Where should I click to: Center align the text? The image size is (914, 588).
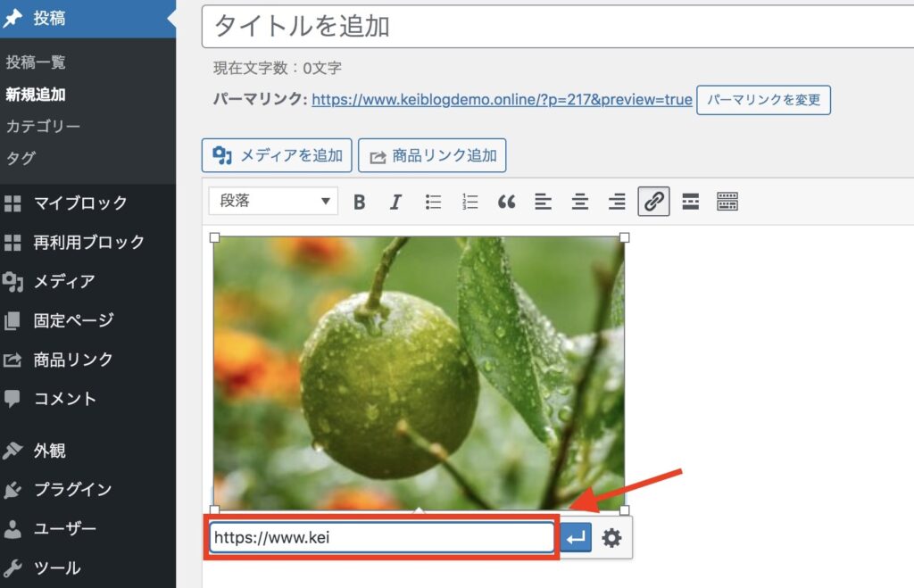tap(580, 202)
